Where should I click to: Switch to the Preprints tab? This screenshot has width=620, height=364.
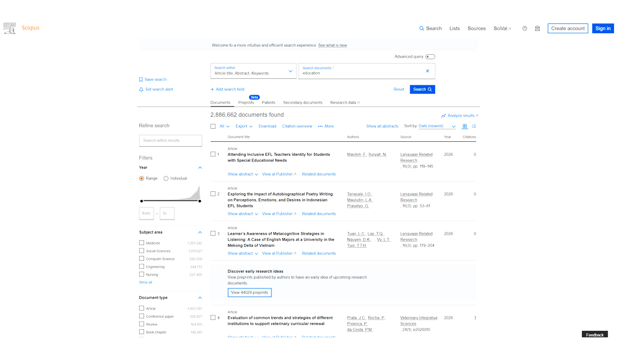(x=246, y=103)
